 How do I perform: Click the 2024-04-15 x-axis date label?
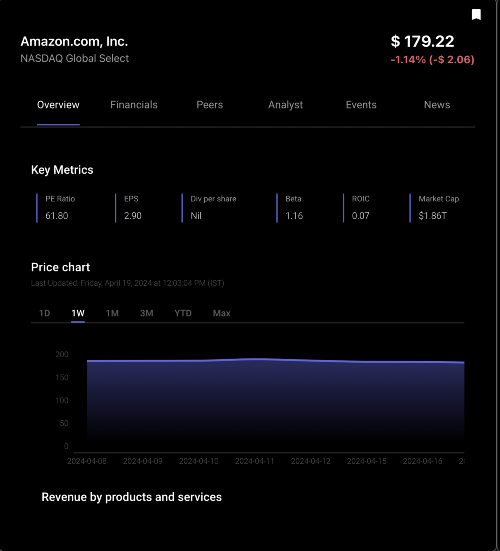coord(366,461)
